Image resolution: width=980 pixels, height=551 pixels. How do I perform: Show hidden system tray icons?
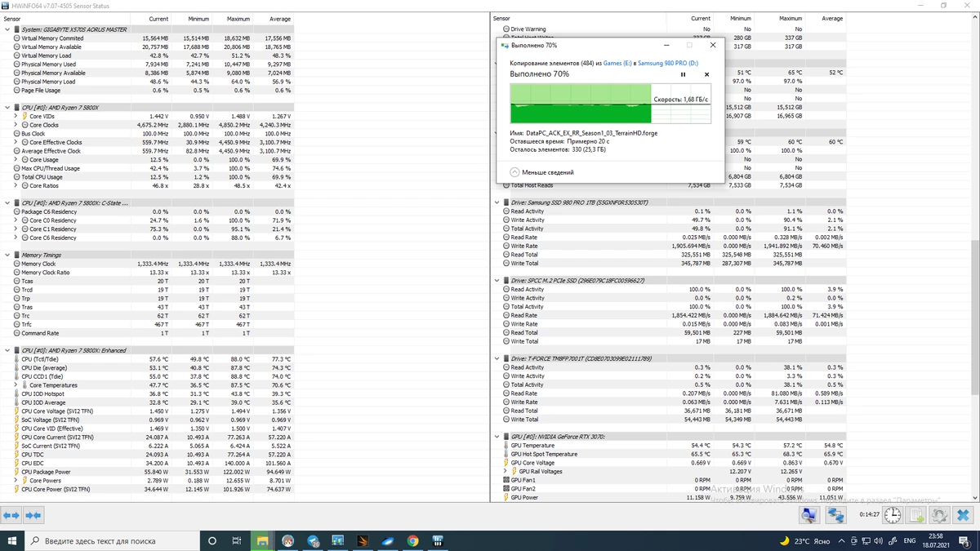[841, 540]
